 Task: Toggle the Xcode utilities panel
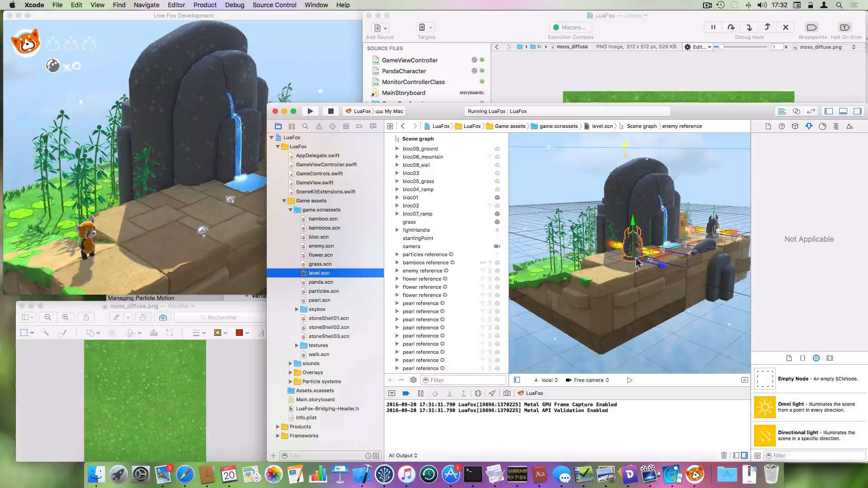[858, 111]
